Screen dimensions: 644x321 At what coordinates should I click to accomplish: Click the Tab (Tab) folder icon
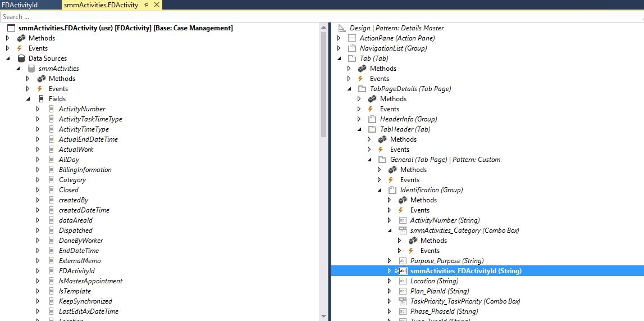tap(351, 58)
